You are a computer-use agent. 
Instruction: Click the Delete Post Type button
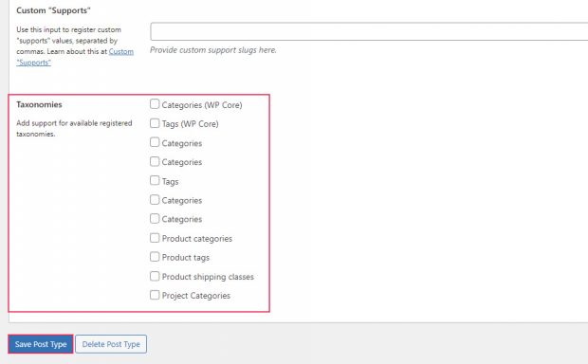point(111,344)
